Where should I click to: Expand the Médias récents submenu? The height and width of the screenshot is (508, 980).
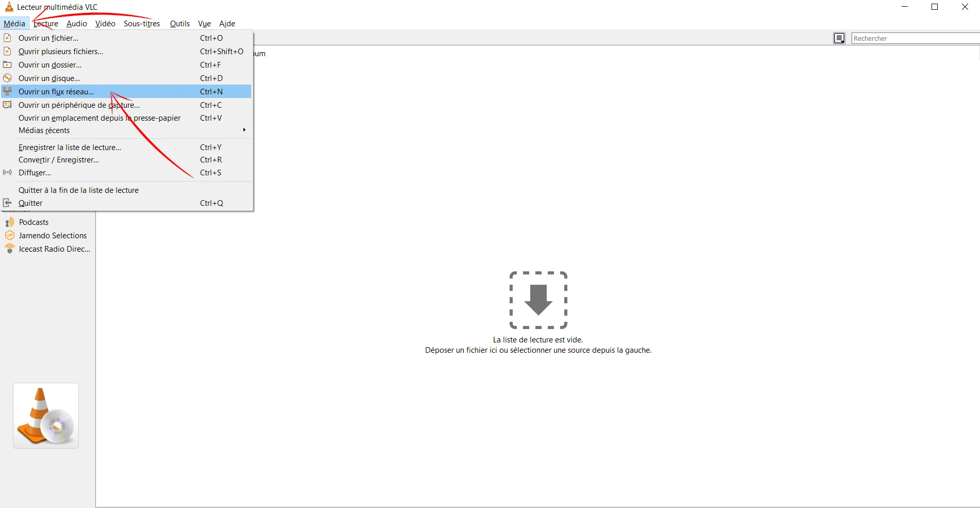click(x=126, y=130)
